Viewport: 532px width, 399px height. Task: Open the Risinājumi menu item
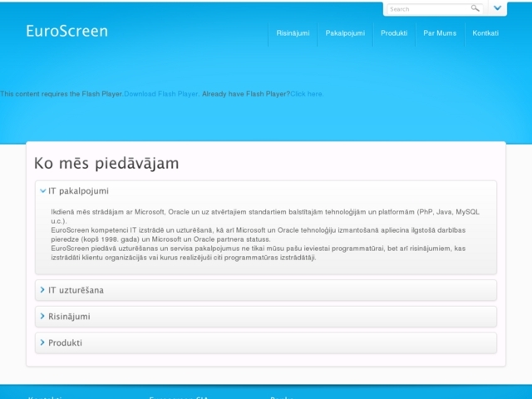pos(293,33)
